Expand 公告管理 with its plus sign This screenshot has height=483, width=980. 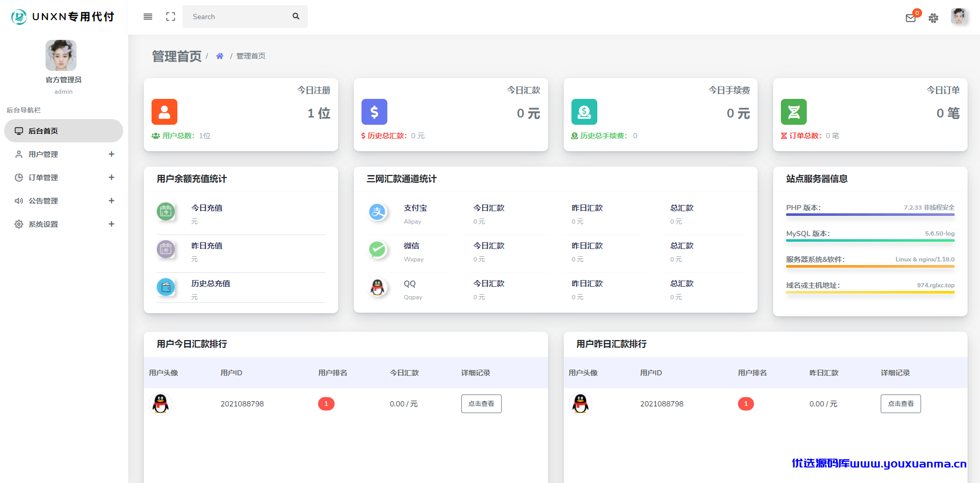click(x=111, y=201)
